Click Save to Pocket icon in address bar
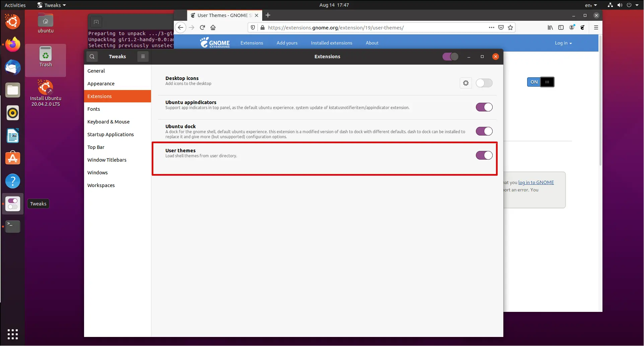 coord(501,27)
